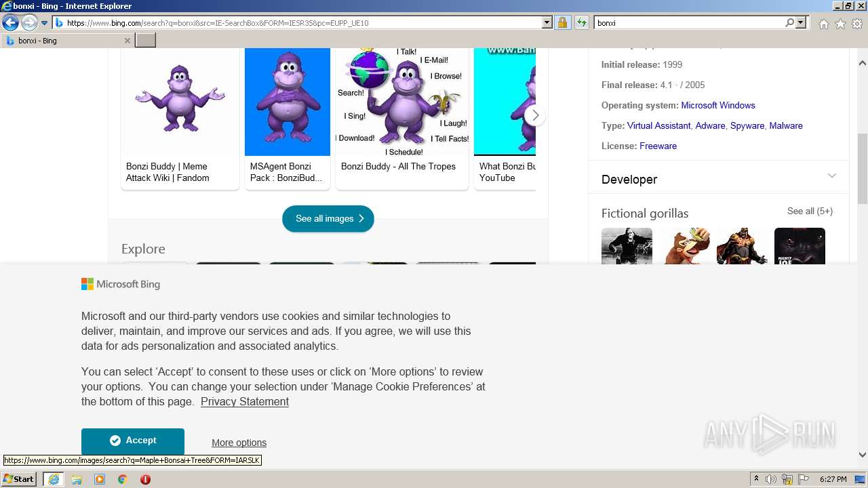Image resolution: width=868 pixels, height=488 pixels.
Task: Open Bonzi Buddy All The Tropes image
Action: pos(402,102)
